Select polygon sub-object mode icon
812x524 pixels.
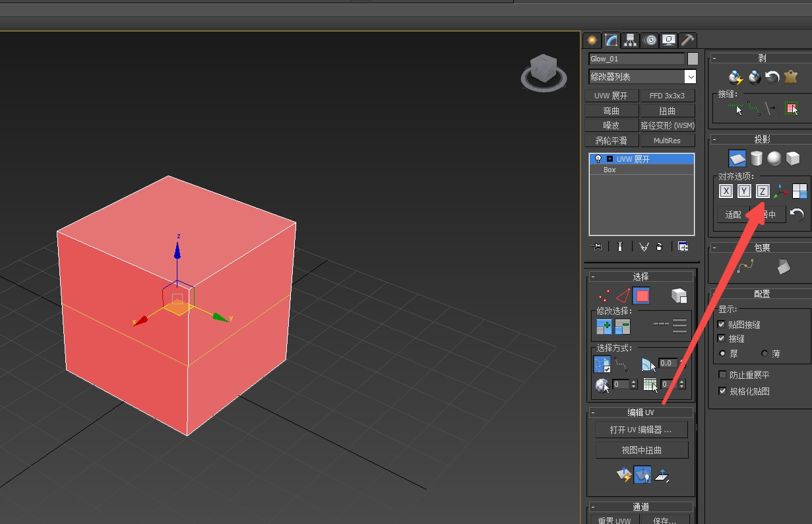[x=641, y=296]
